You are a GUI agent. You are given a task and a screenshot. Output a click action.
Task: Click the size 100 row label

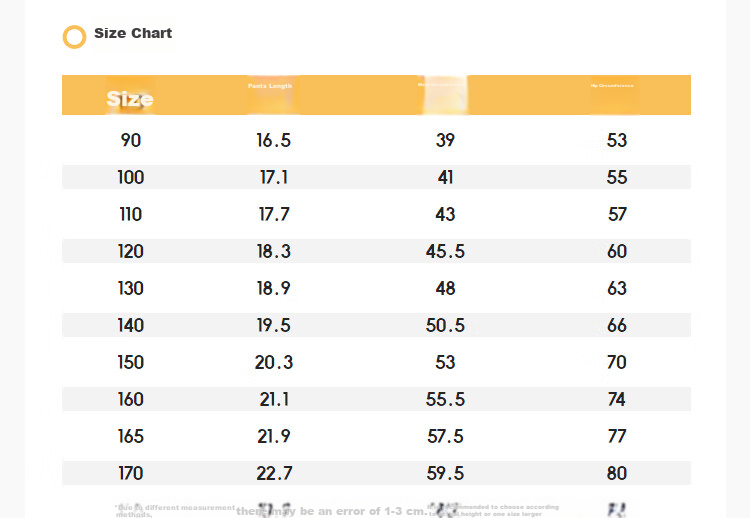[131, 177]
